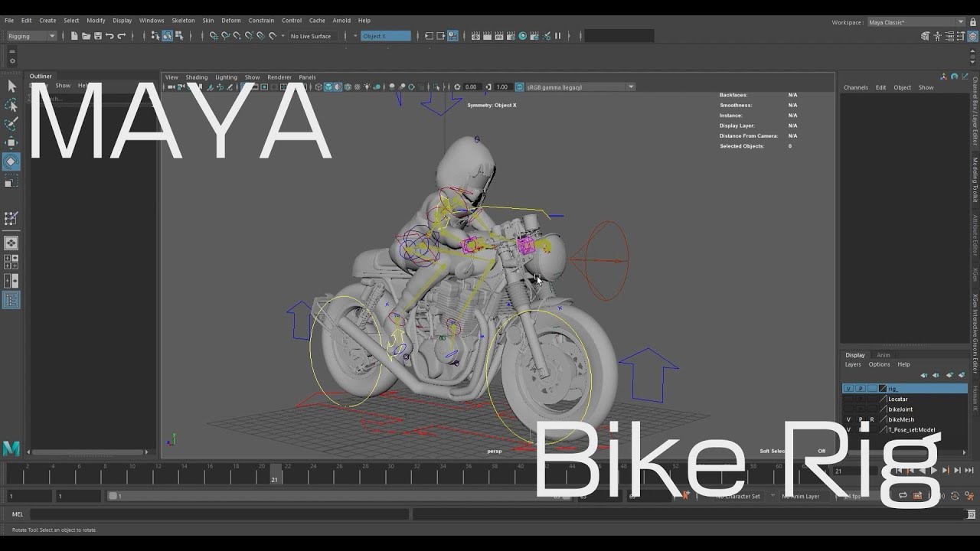Select by component type mode icon
980x551 pixels.
(x=178, y=36)
